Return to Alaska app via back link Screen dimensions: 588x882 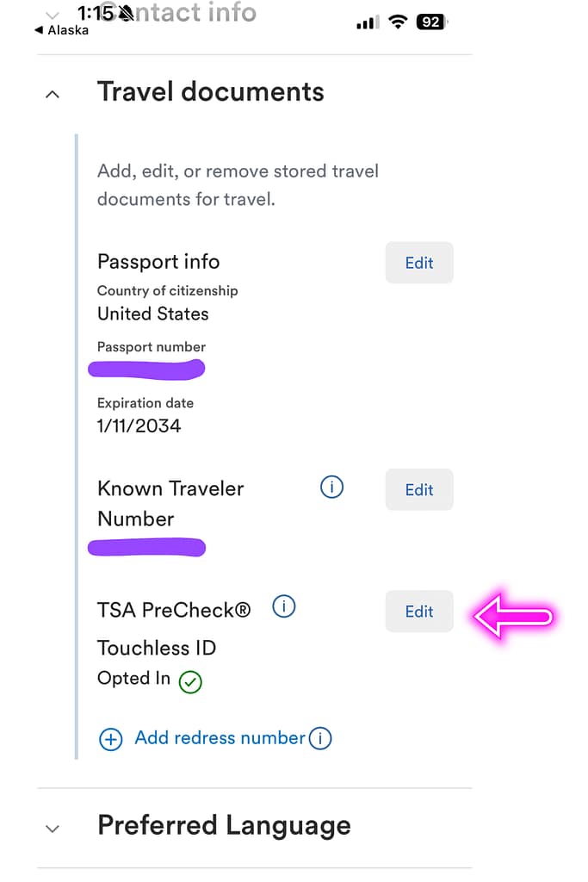[x=64, y=30]
